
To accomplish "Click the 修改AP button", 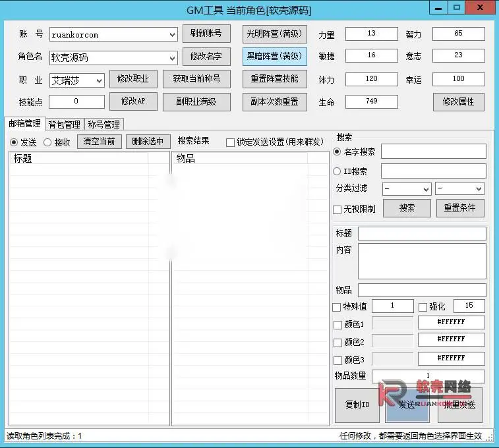I will click(x=133, y=101).
